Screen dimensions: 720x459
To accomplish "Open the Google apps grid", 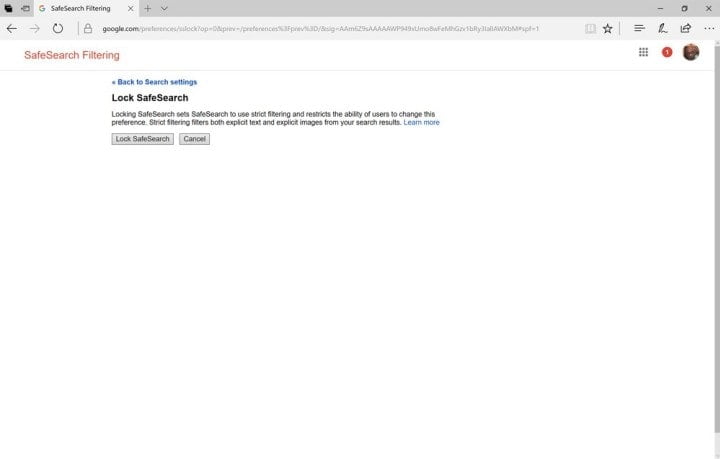I will tap(643, 52).
